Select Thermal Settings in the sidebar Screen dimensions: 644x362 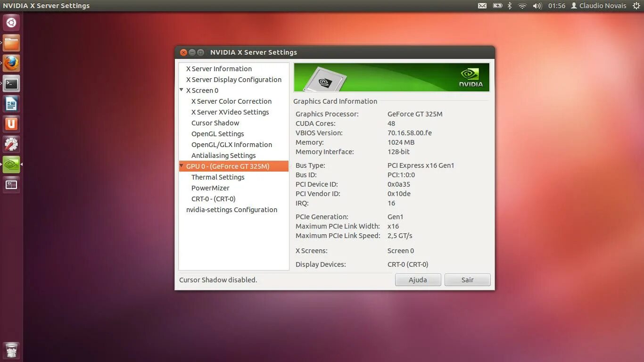point(218,177)
